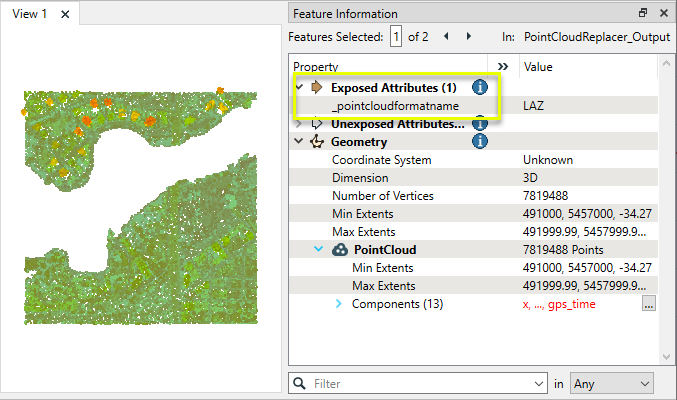The height and width of the screenshot is (400, 677).
Task: Close the View 1 tab
Action: click(x=65, y=14)
